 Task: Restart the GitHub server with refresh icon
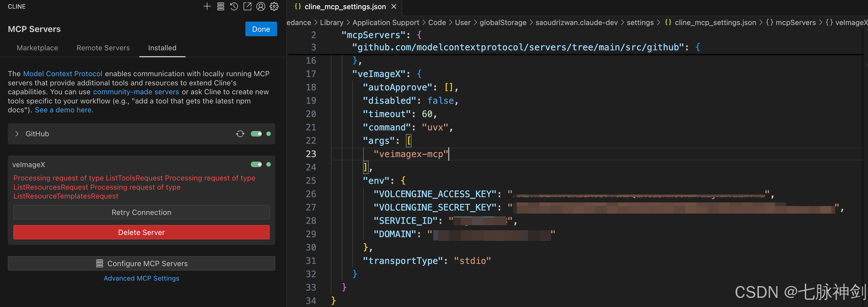[x=240, y=134]
